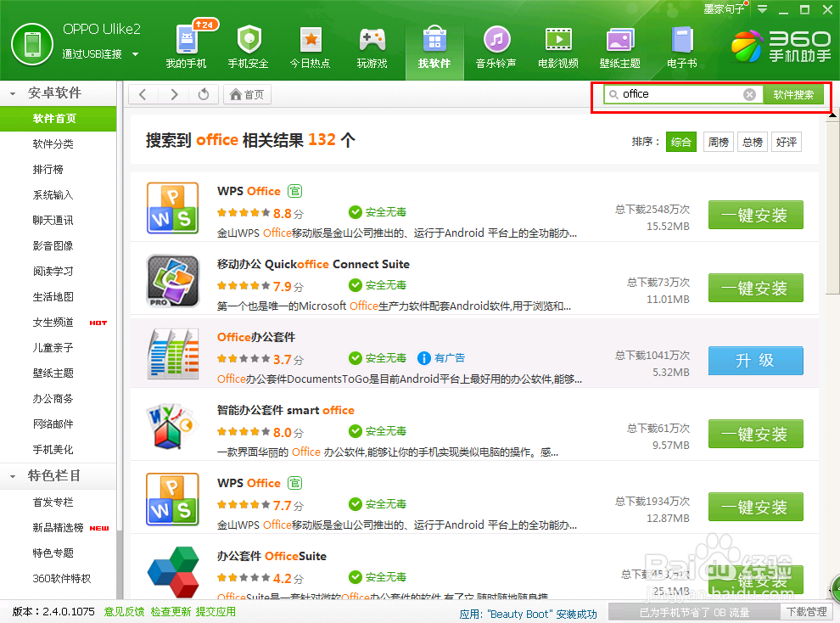Screen dimensions: 840x623
Task: Sort results by 周榜
Action: tap(718, 142)
